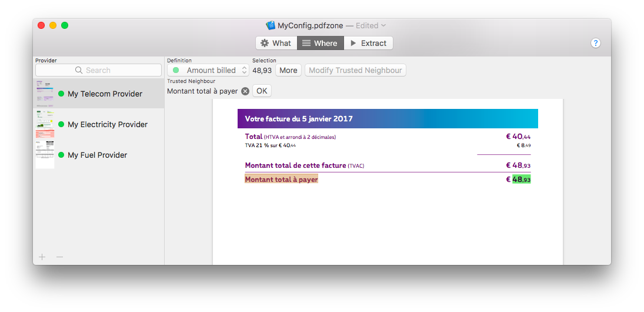Click the MyConfig.pdfzone document icon in title

pyautogui.click(x=271, y=26)
